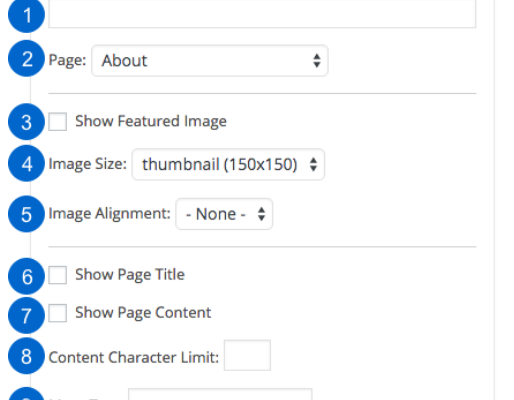The width and height of the screenshot is (514, 400).
Task: Enable the Show Featured Image checkbox
Action: click(58, 122)
